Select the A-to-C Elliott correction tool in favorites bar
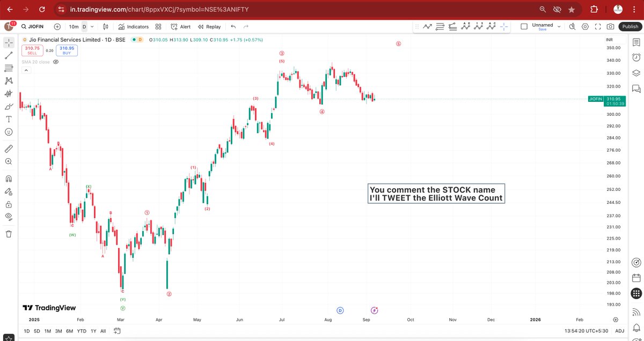The width and height of the screenshot is (644, 341). point(492,26)
